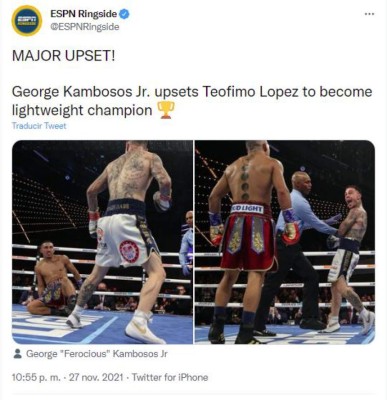
Task: Click the George Kambosos Jr. tweet text
Action: coord(192,92)
